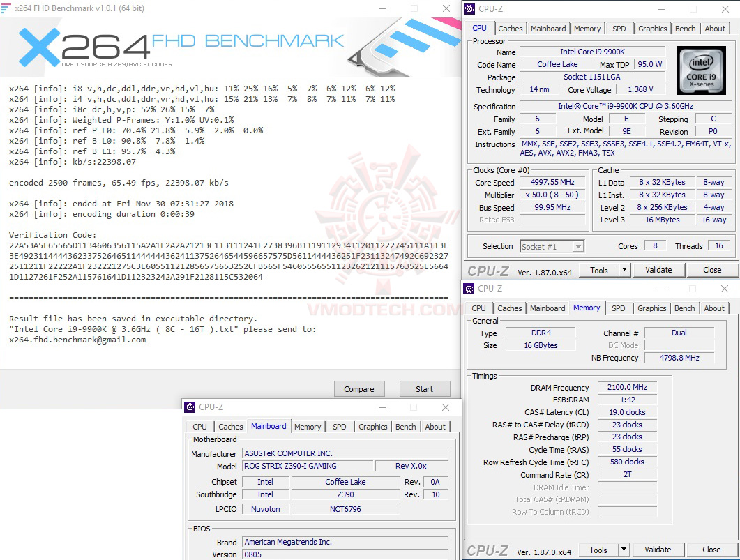Open the Bench tab in CPU-Z
The height and width of the screenshot is (560, 740).
(685, 29)
